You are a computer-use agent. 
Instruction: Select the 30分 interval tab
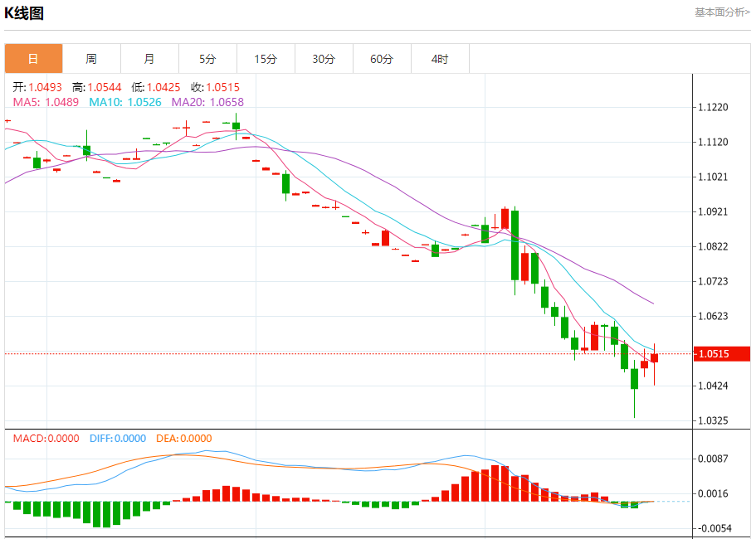324,59
